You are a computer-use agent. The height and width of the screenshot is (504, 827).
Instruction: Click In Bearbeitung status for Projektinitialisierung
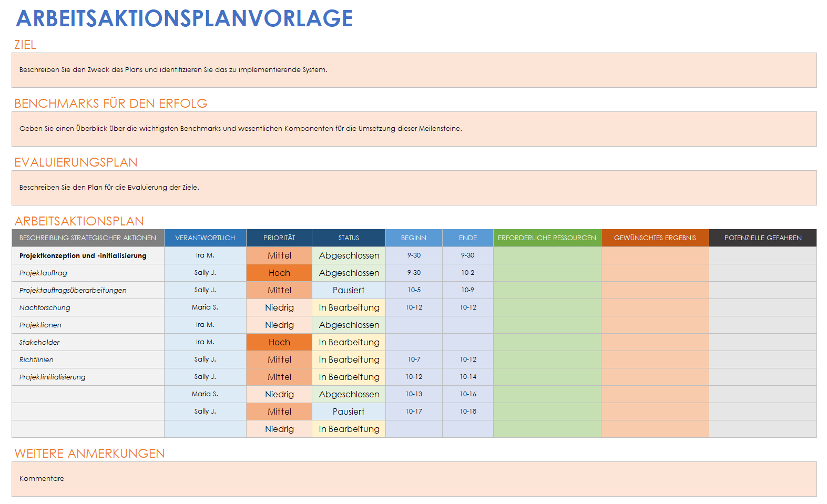(x=349, y=377)
